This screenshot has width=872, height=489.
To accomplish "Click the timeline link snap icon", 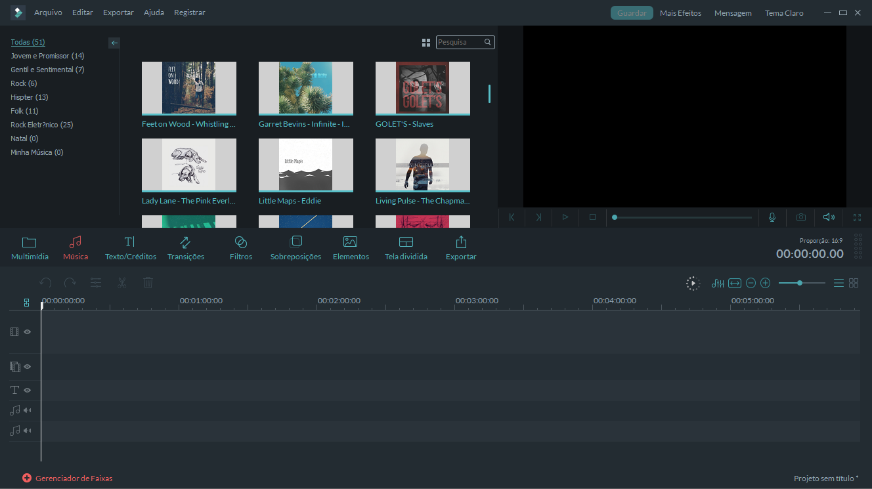I will pyautogui.click(x=26, y=303).
